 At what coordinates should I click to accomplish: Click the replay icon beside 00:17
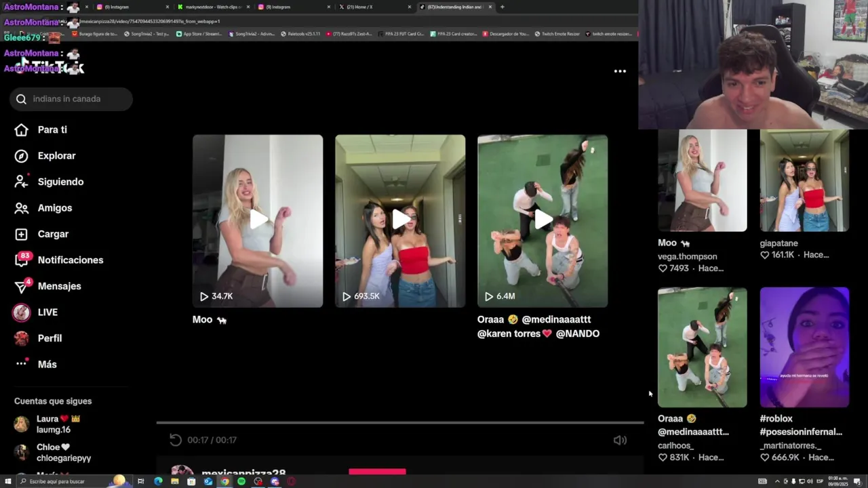point(176,440)
